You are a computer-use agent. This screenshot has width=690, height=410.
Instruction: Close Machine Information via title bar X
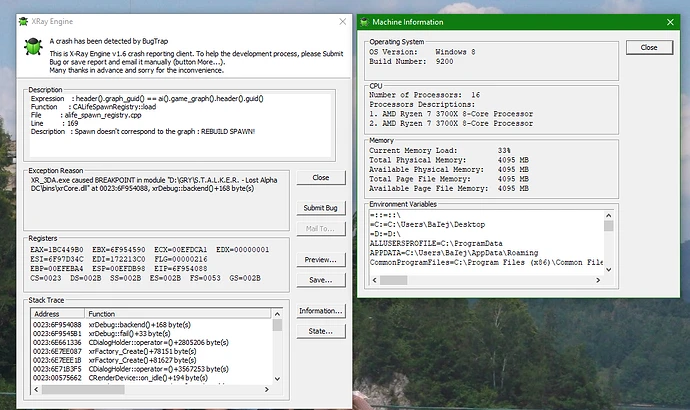click(x=670, y=22)
